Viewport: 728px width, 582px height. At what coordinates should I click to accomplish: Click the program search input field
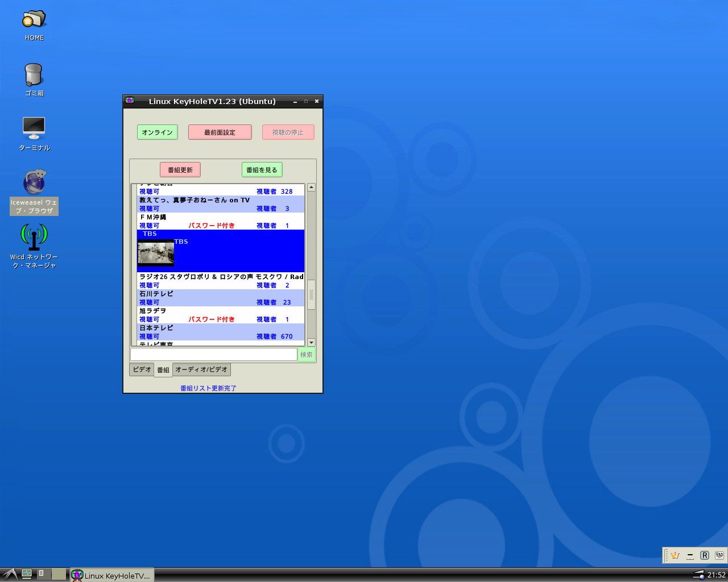[214, 355]
